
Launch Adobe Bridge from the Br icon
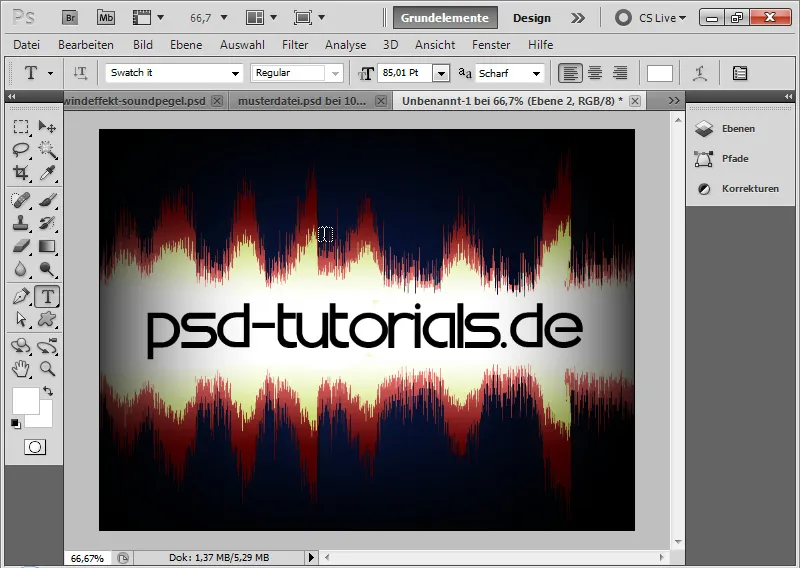tap(70, 18)
